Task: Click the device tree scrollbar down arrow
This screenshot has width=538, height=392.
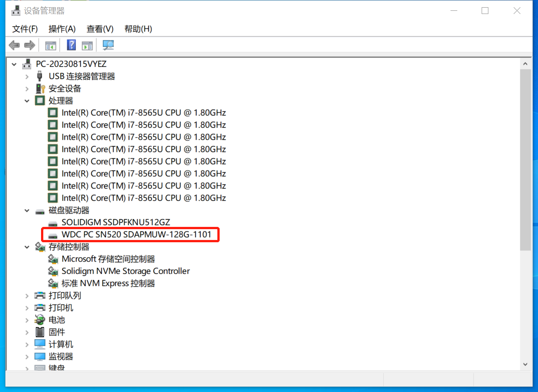Action: pos(525,364)
